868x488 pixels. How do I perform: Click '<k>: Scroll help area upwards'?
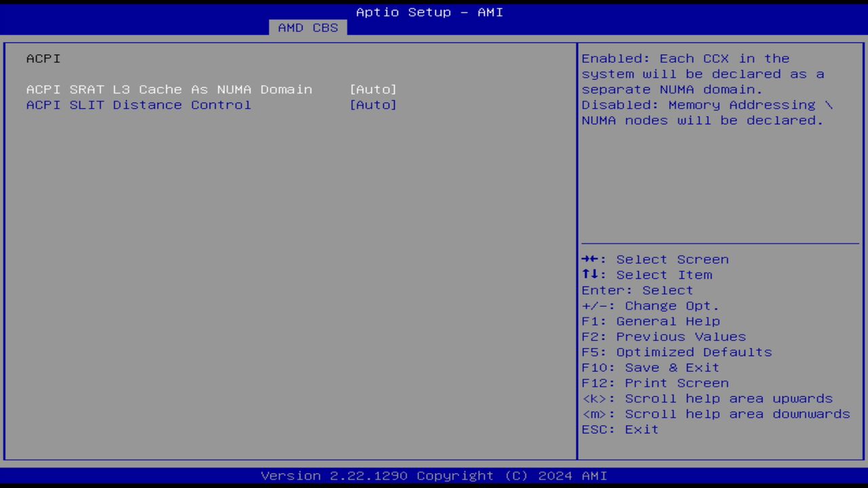tap(707, 399)
